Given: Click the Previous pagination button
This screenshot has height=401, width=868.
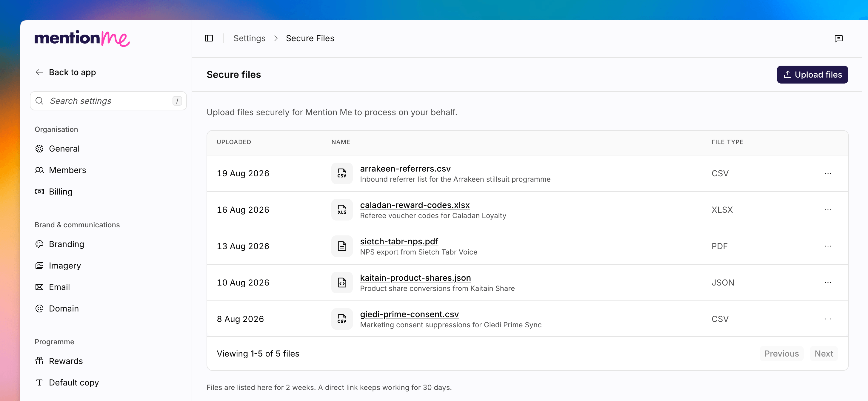Looking at the screenshot, I should coord(781,354).
